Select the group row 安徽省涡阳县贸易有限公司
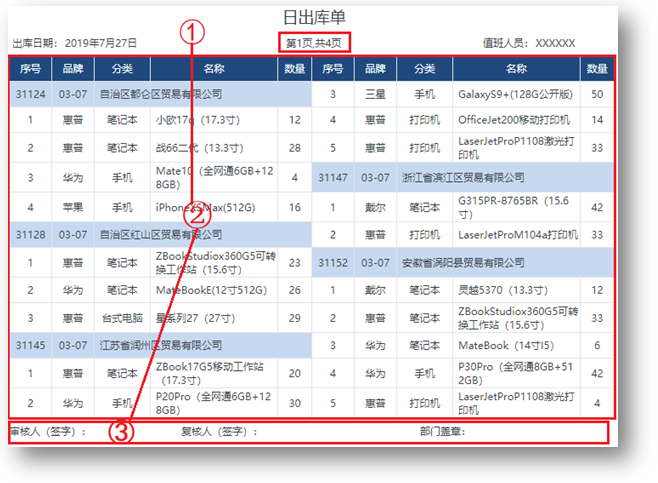 (464, 263)
